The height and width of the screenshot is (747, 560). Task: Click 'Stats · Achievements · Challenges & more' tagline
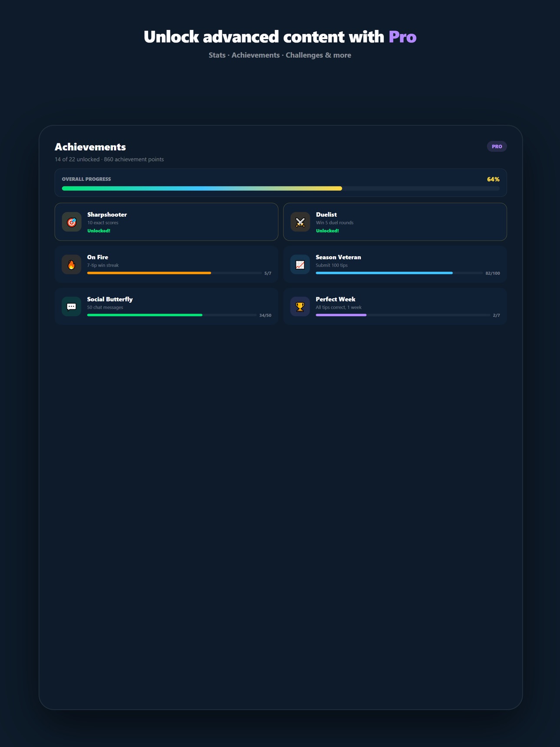(280, 55)
